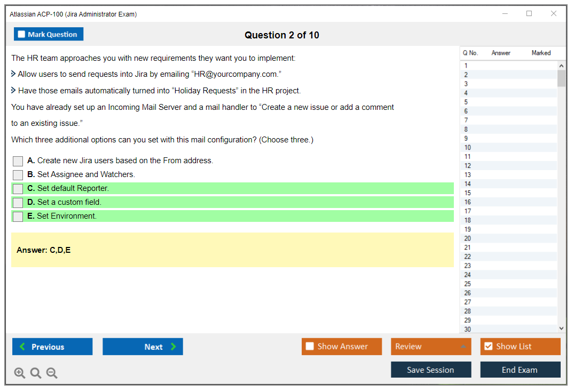Click the question list scroll down arrow

pos(561,329)
